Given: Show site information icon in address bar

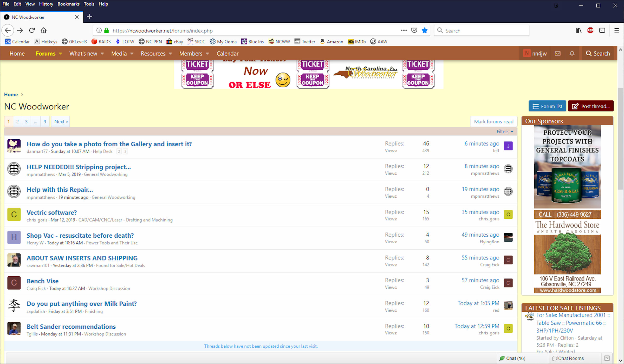Looking at the screenshot, I should 99,30.
